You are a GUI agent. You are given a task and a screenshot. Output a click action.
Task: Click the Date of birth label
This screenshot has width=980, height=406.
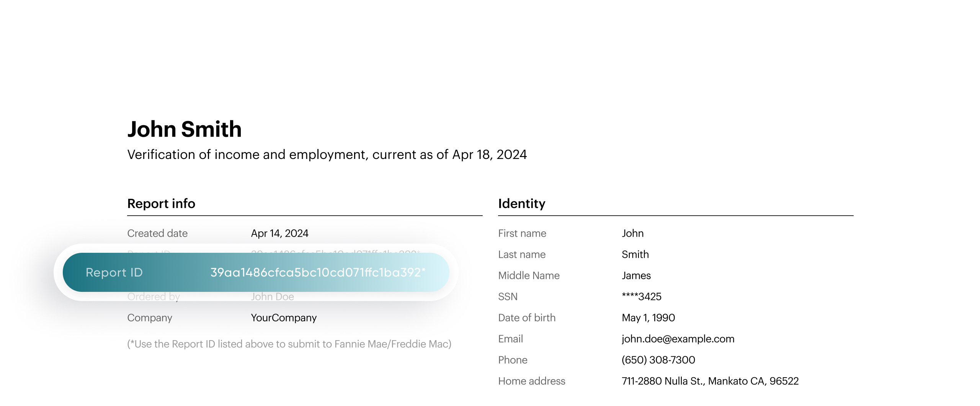tap(527, 318)
